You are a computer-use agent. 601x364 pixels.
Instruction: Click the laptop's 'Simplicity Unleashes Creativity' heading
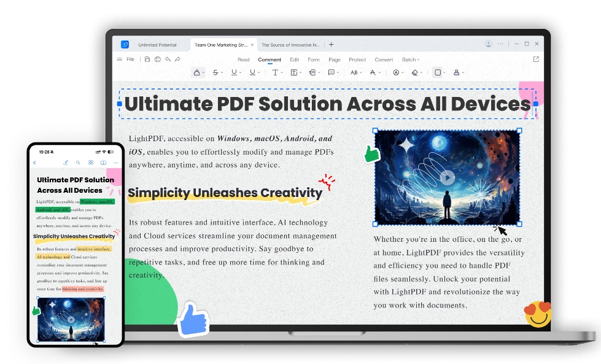pyautogui.click(x=225, y=193)
